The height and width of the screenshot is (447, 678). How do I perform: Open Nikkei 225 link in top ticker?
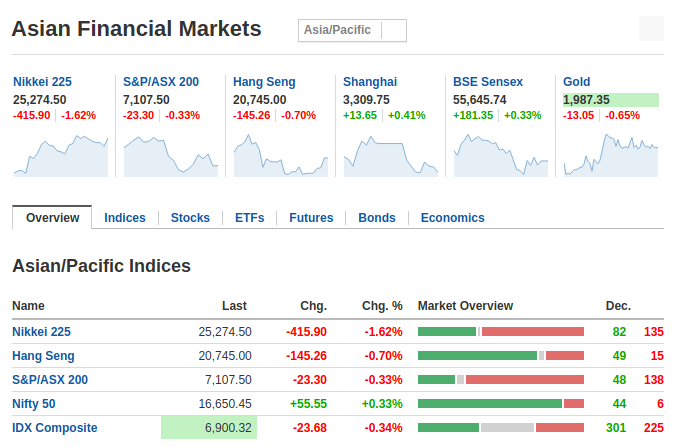click(x=42, y=82)
